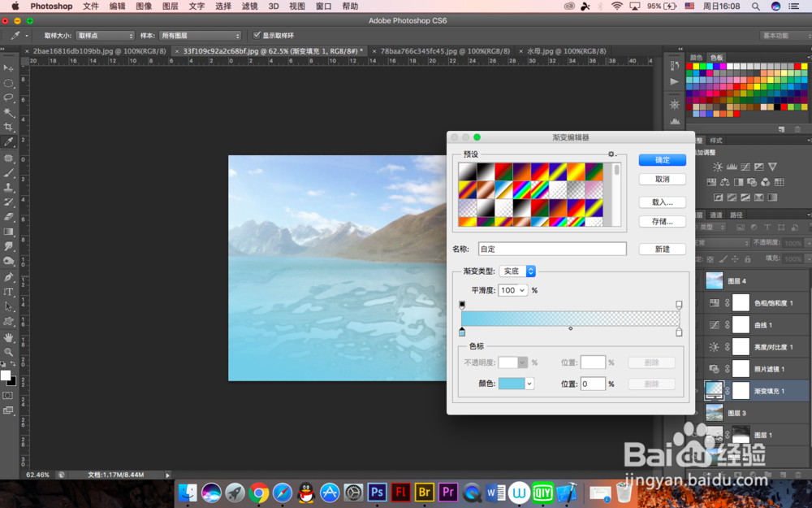
Task: Open 取样大小 dropdown
Action: click(x=105, y=35)
